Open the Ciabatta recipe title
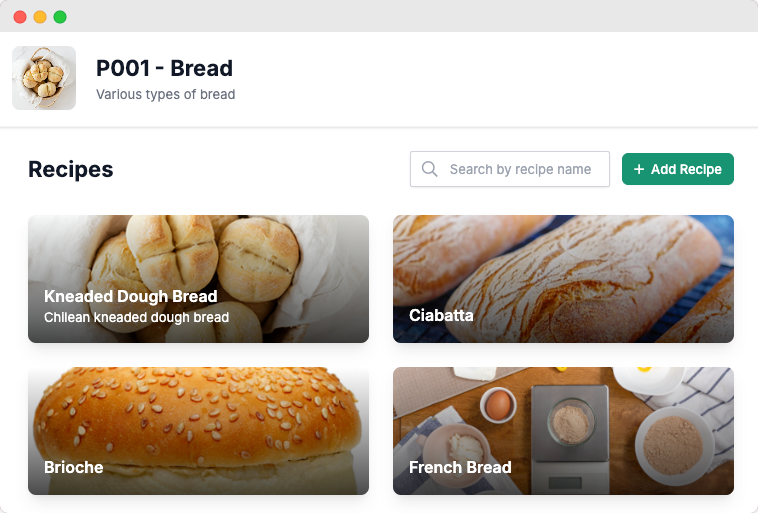Viewport: 758px width, 513px height. [x=441, y=315]
